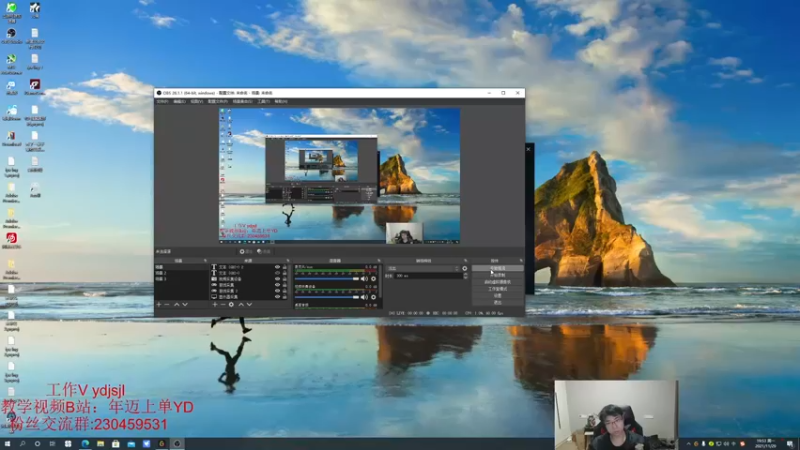Click the audio mixer vertical scrollbar
800x450 pixels.
tap(380, 281)
